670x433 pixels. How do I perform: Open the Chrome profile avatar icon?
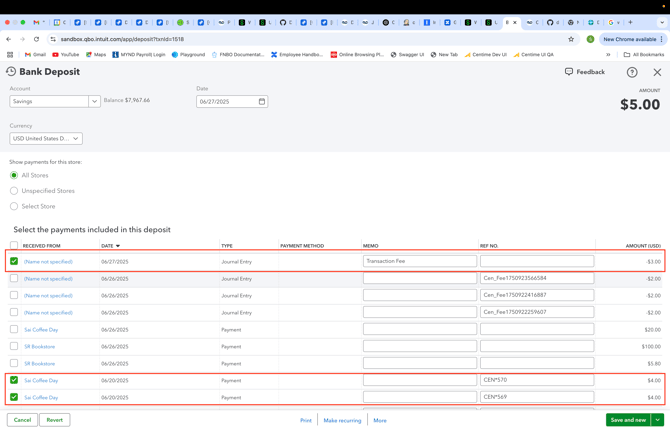pyautogui.click(x=590, y=39)
